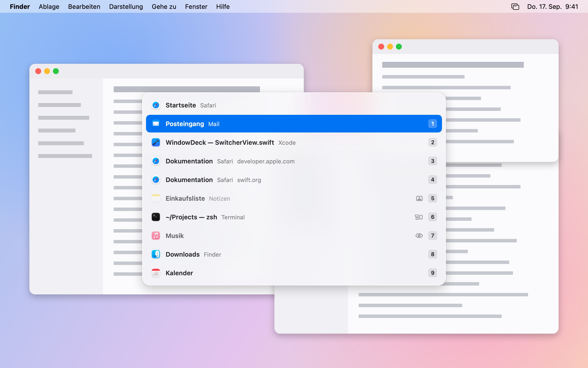588x368 pixels.
Task: Click green zoom button of top-right window
Action: (399, 47)
